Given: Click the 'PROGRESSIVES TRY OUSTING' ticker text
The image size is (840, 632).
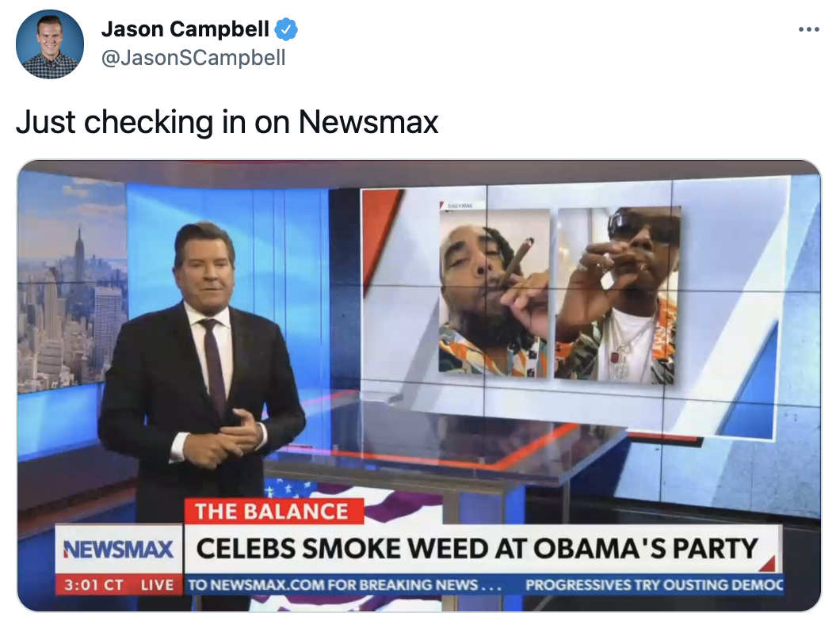Looking at the screenshot, I should pyautogui.click(x=654, y=584).
